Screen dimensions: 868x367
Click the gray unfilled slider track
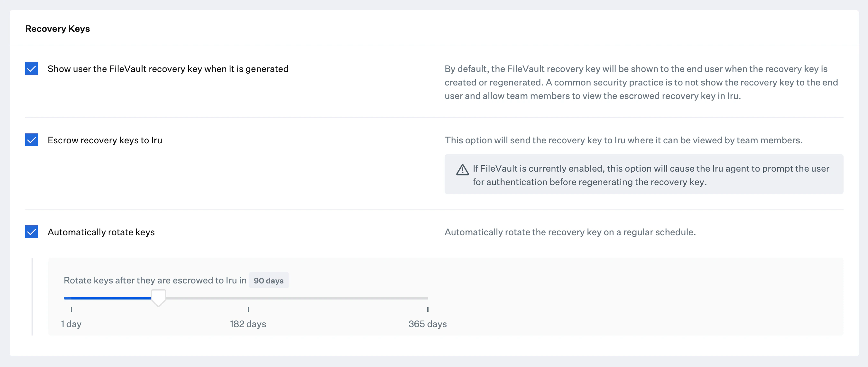pyautogui.click(x=297, y=298)
